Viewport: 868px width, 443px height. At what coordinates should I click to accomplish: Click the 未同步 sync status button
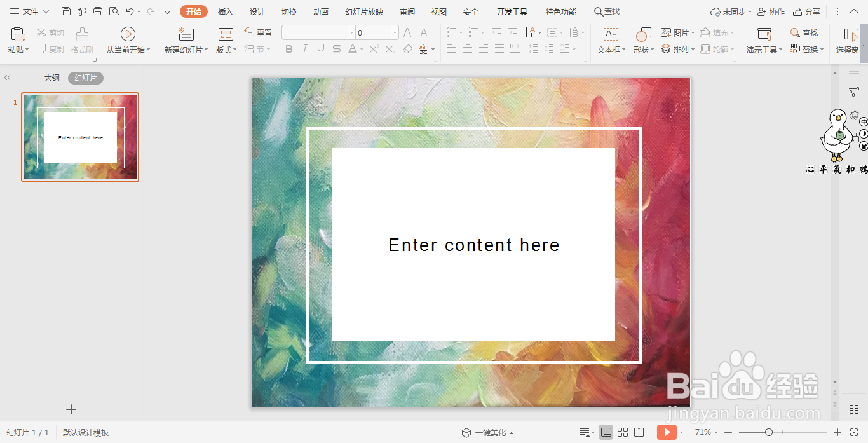(731, 11)
